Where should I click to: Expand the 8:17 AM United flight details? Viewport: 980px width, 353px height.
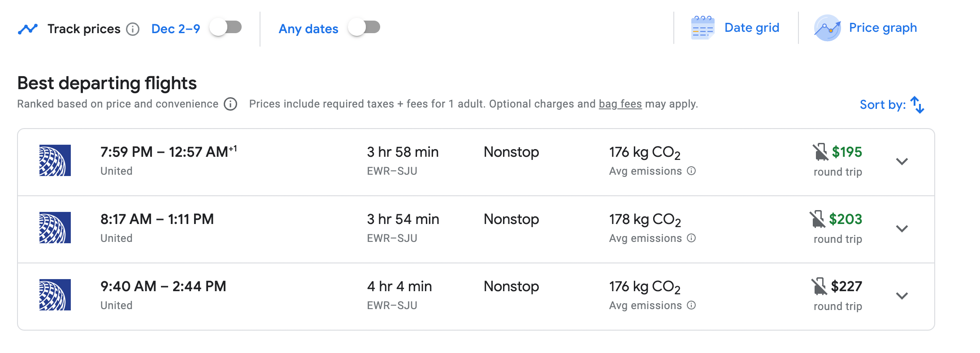[x=902, y=228]
